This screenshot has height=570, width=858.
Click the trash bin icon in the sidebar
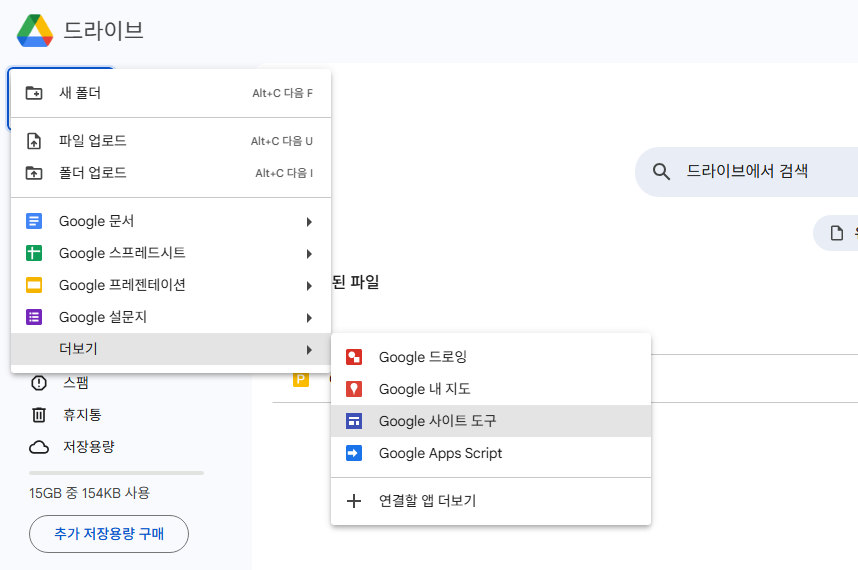pos(39,415)
